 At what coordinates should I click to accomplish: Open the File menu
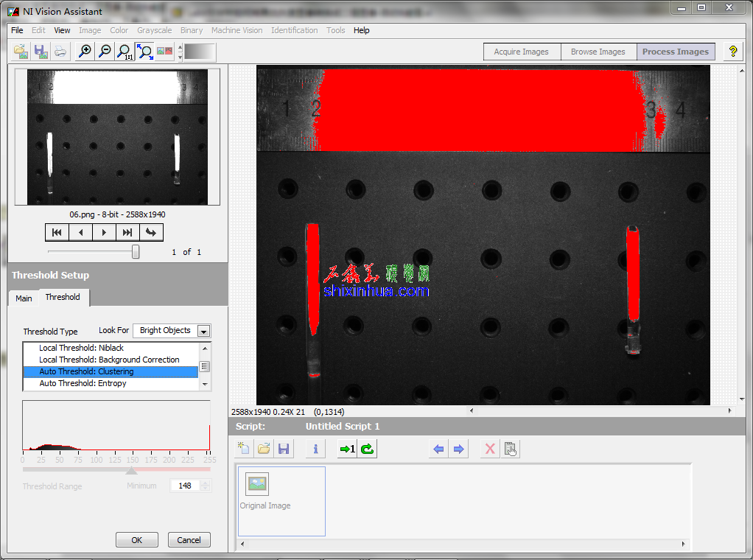tap(17, 30)
